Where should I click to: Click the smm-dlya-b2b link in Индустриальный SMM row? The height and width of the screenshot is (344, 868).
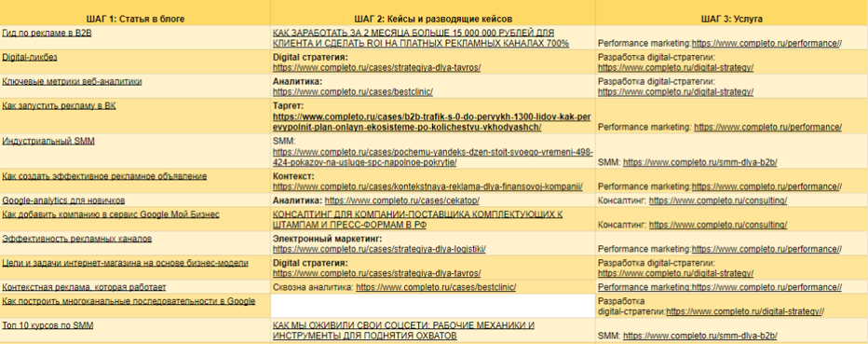[700, 163]
